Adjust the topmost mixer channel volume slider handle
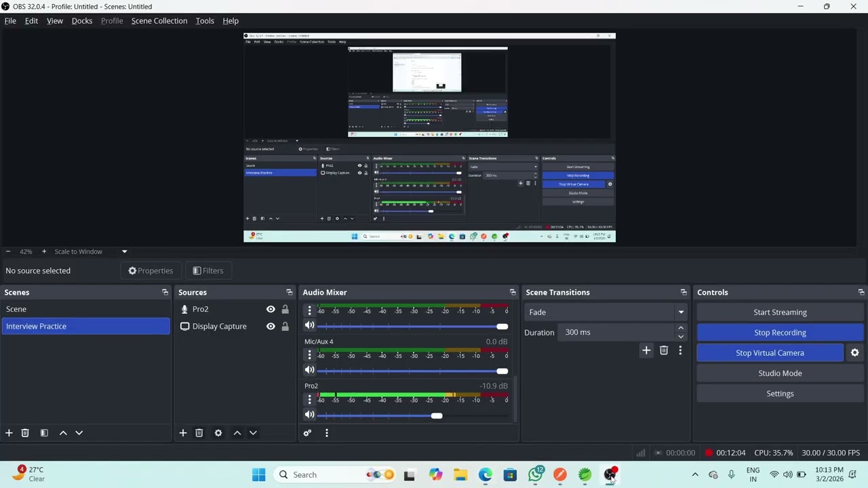This screenshot has width=868, height=488. [502, 326]
